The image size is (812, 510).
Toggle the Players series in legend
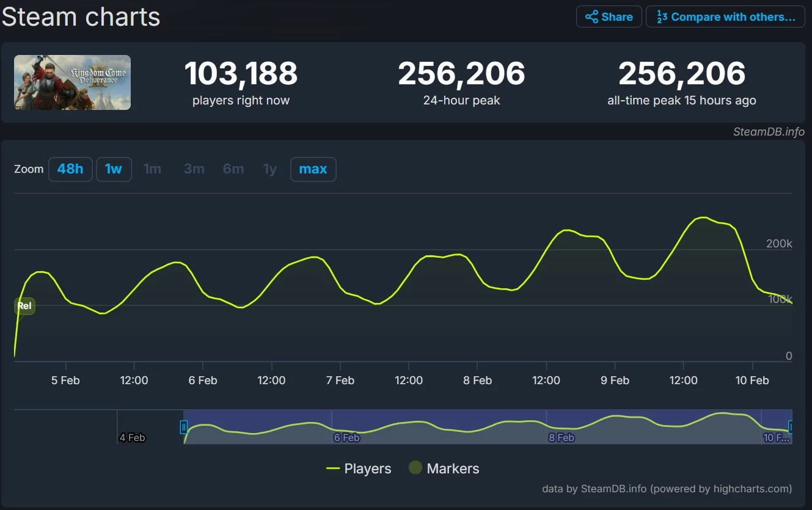(359, 468)
